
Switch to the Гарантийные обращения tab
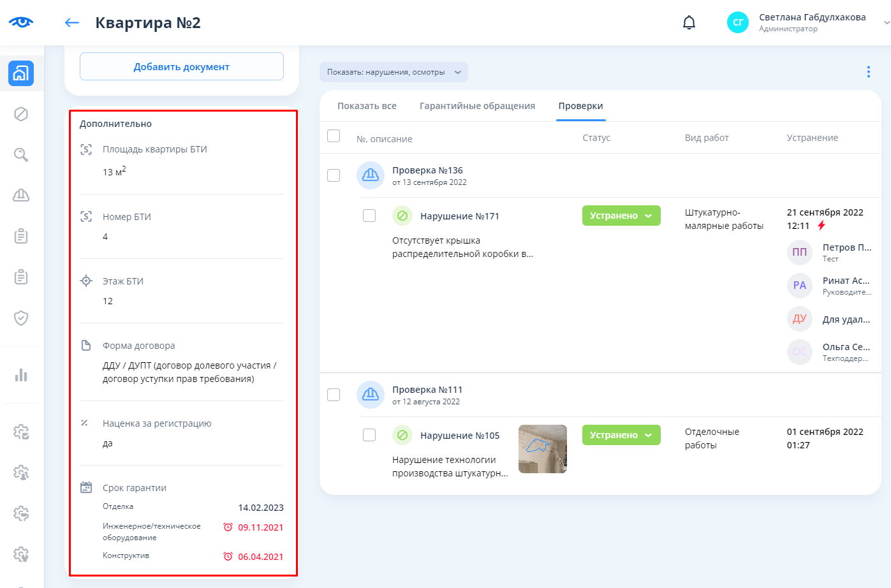(x=477, y=106)
